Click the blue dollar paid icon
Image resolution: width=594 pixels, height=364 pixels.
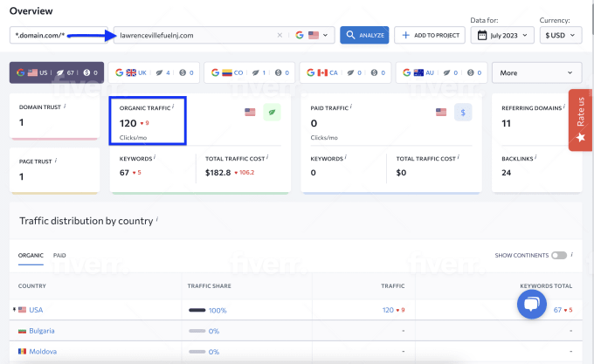pyautogui.click(x=463, y=112)
